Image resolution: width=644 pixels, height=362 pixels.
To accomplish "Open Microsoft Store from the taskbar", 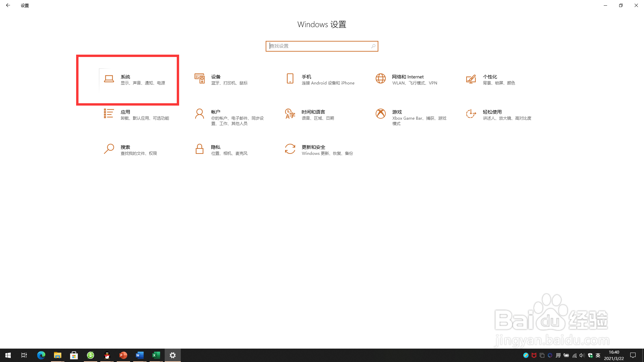I will 74,355.
